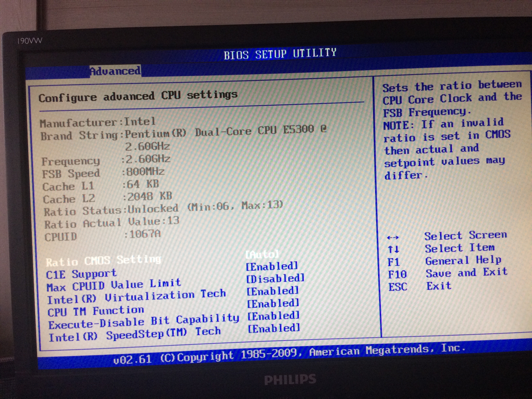The image size is (532, 399).
Task: Toggle Intel Virtualization Tech Enabled value
Action: coord(273,291)
